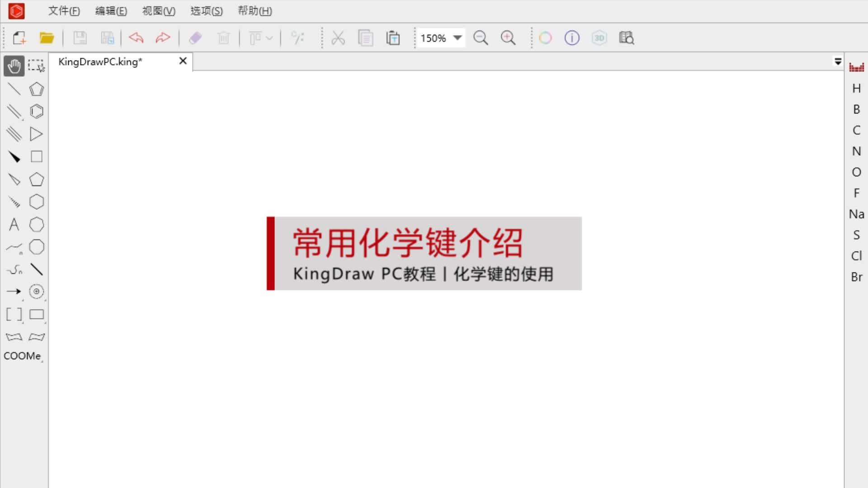Expand the tab list arrow
Viewport: 868px width, 488px height.
coord(838,61)
